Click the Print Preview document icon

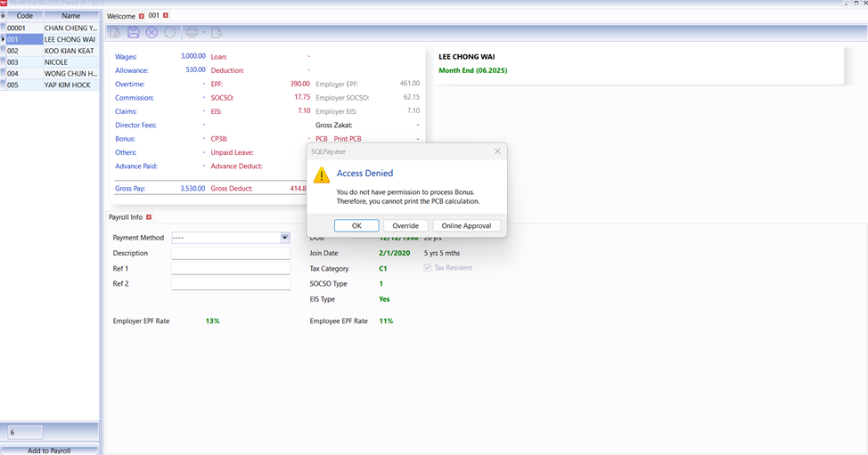point(217,32)
